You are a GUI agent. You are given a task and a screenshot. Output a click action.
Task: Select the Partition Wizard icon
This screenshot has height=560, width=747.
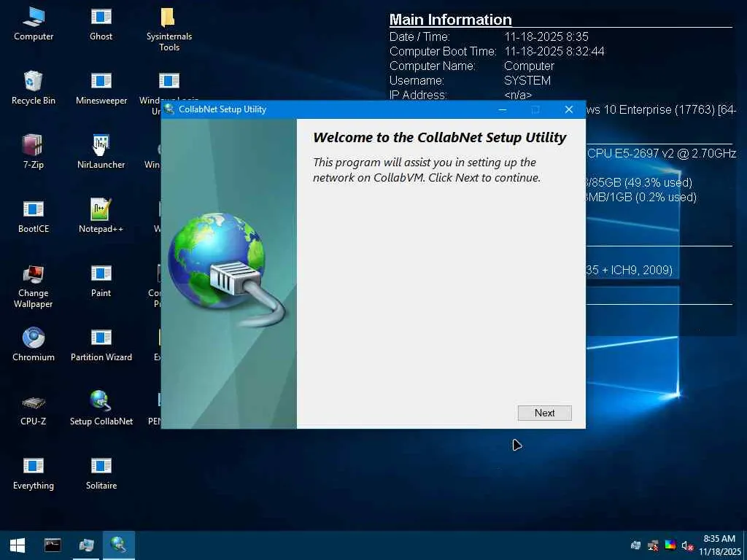pos(101,345)
